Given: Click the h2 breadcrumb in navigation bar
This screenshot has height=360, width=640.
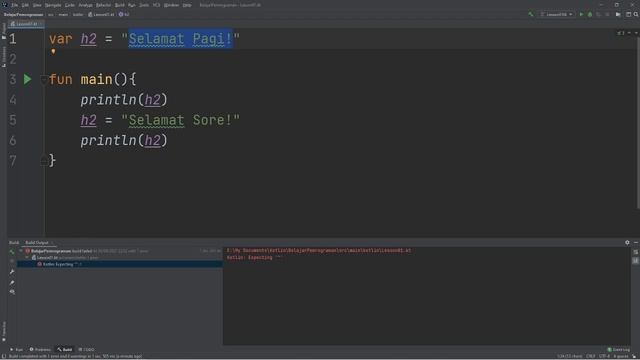Looking at the screenshot, I should (124, 14).
